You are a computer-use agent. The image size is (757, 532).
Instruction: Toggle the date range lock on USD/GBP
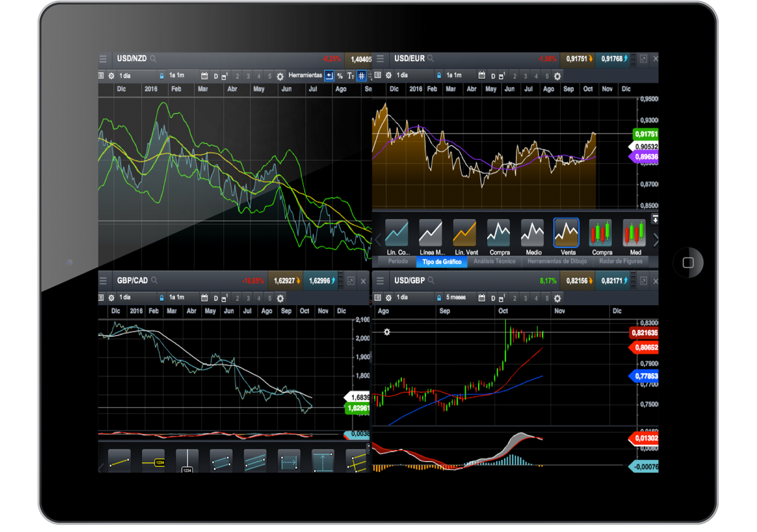(x=438, y=298)
